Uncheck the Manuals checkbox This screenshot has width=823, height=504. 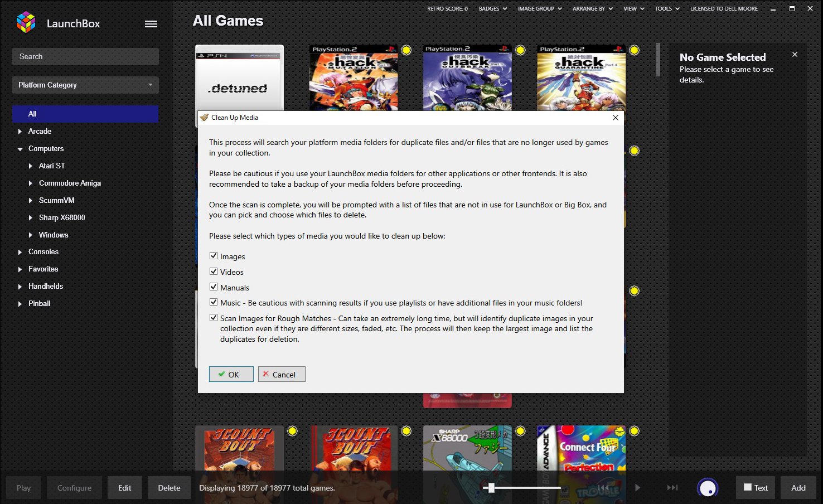click(x=214, y=287)
